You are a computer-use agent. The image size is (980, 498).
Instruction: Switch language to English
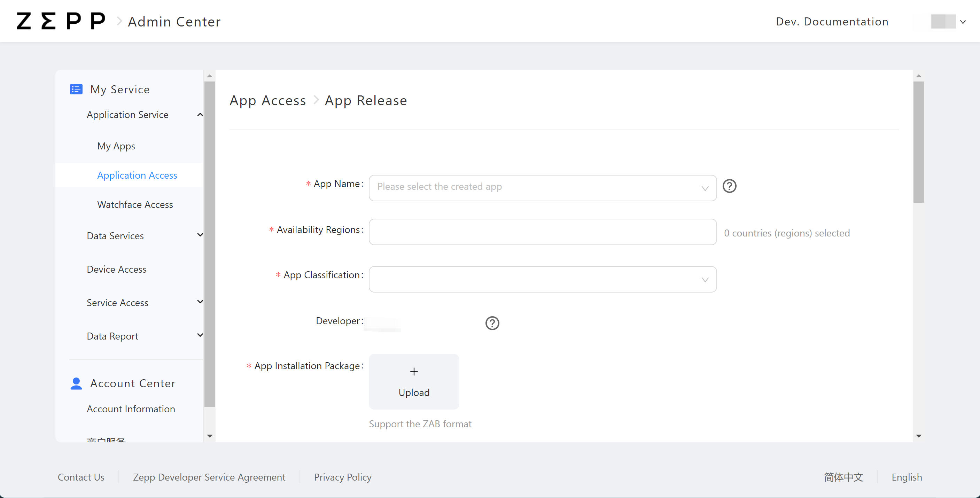(x=907, y=477)
